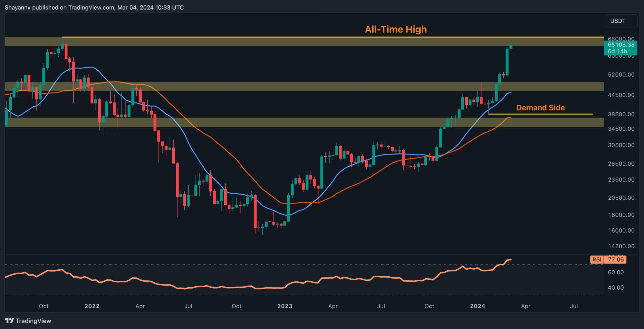The height and width of the screenshot is (329, 644).
Task: Click the Jul label at far right of time axis
Action: pos(574,306)
